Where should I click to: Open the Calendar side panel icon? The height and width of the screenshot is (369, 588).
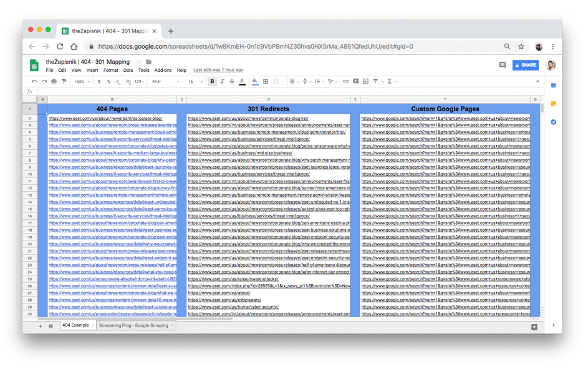[553, 86]
